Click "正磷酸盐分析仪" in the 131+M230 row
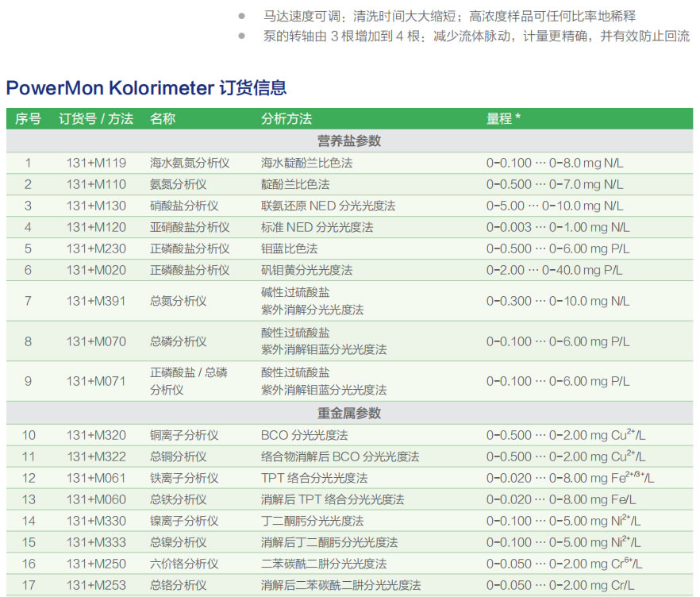This screenshot has height=597, width=700. [x=190, y=248]
